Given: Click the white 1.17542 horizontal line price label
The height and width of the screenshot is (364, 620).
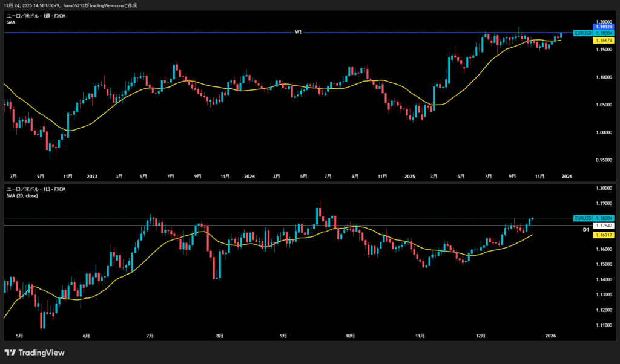Looking at the screenshot, I should (604, 225).
